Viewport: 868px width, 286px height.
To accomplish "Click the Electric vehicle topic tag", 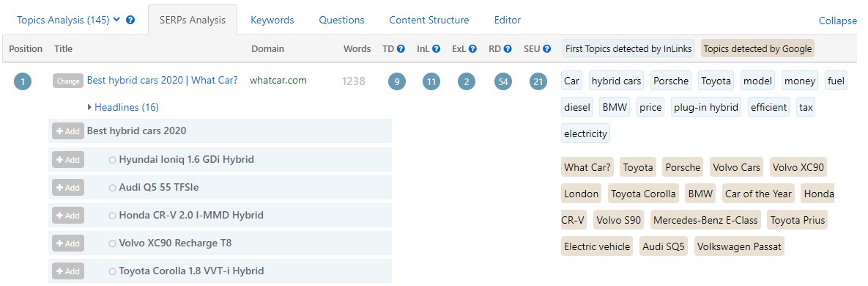I will tap(597, 246).
